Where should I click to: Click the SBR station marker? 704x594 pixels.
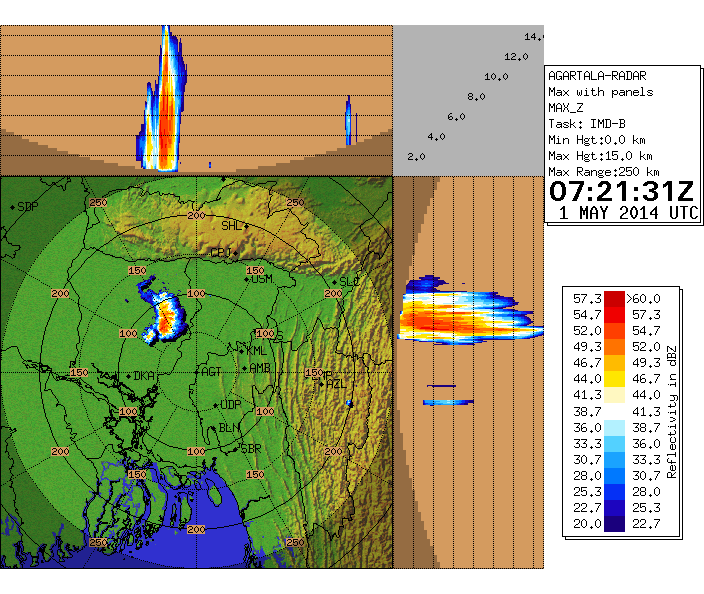[235, 449]
